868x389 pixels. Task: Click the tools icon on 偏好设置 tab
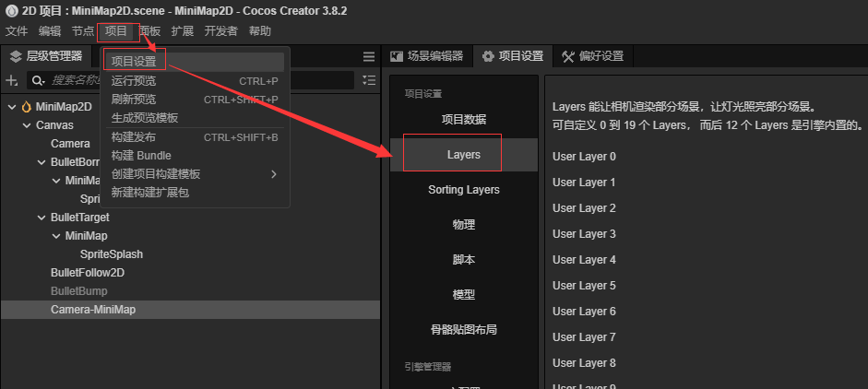[568, 56]
